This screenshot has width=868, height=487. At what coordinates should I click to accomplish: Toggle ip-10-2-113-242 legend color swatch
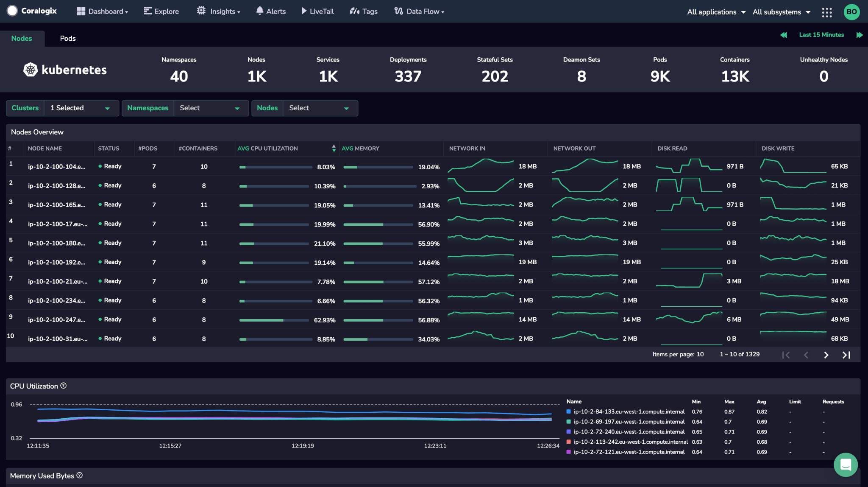[x=569, y=442]
